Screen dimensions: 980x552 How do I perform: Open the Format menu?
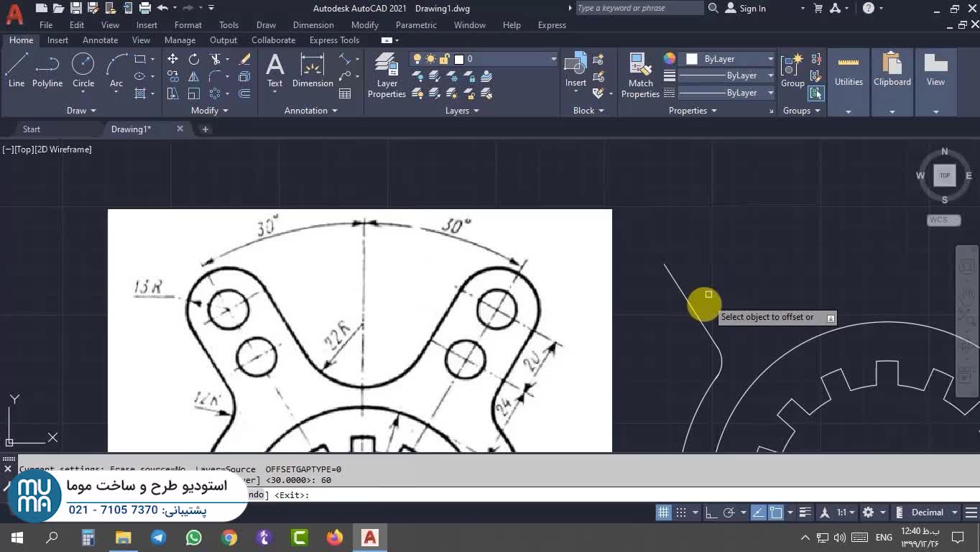click(188, 25)
